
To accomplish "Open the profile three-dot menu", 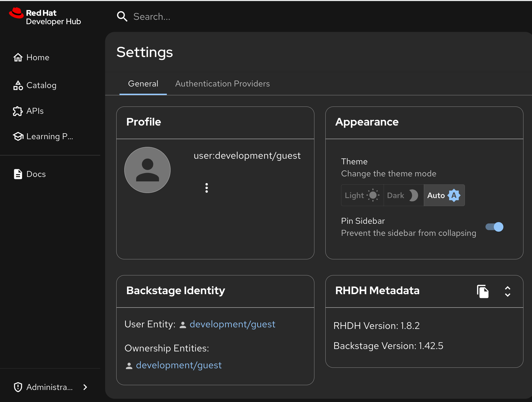I will pyautogui.click(x=206, y=188).
